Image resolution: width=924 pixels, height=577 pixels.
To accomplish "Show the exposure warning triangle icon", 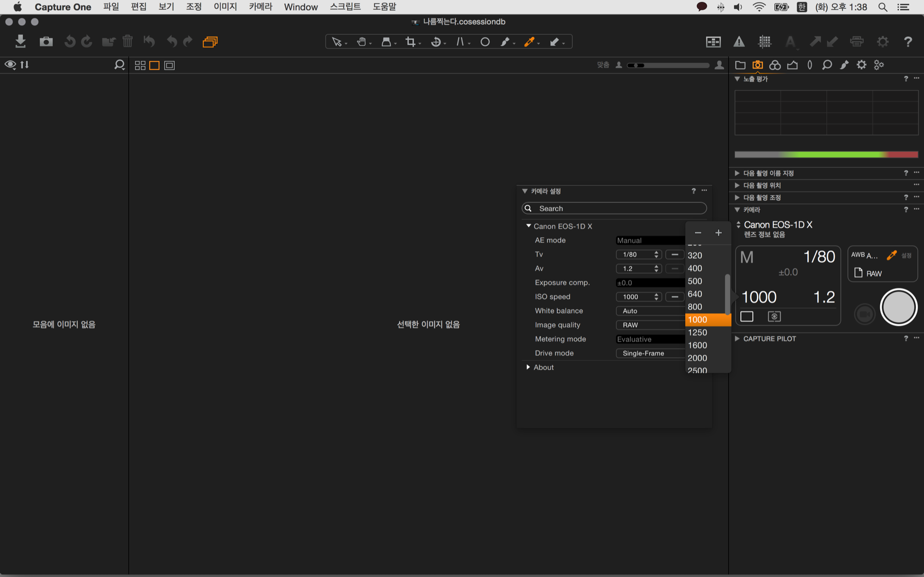I will [x=739, y=42].
